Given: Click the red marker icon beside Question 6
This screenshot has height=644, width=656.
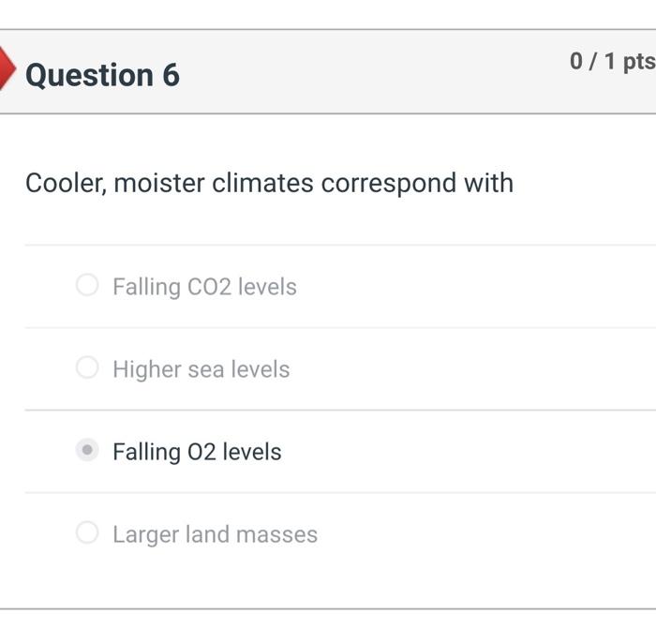Looking at the screenshot, I should point(7,70).
